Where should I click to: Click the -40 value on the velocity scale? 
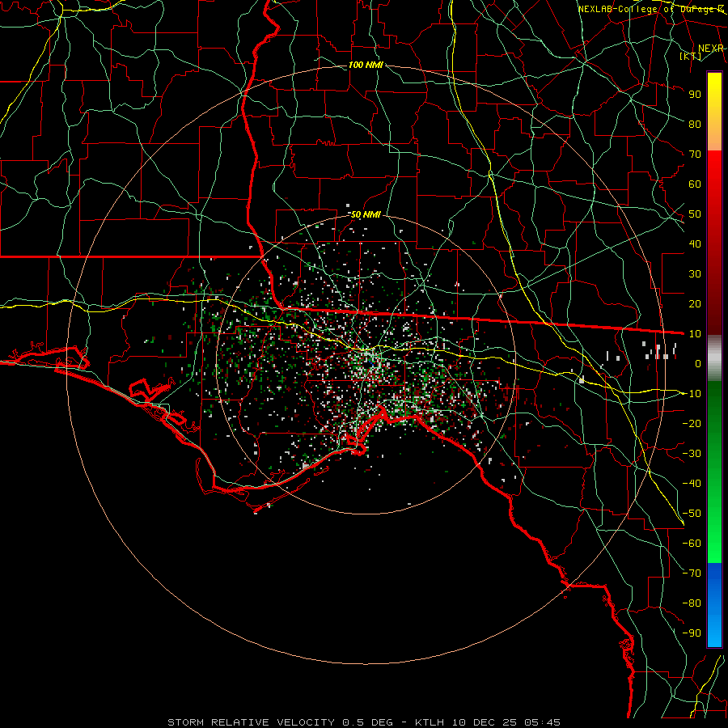point(692,484)
